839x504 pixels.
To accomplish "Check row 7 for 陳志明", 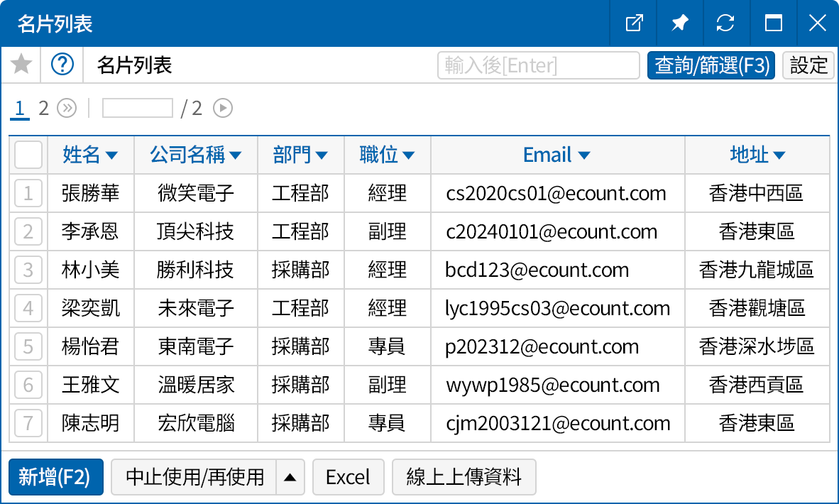I will (28, 423).
